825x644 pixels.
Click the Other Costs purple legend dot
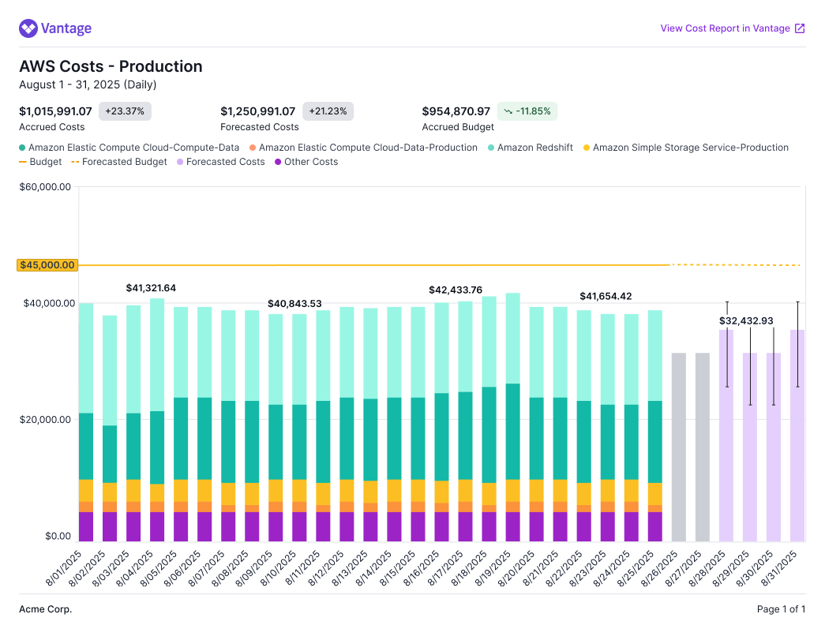point(278,162)
